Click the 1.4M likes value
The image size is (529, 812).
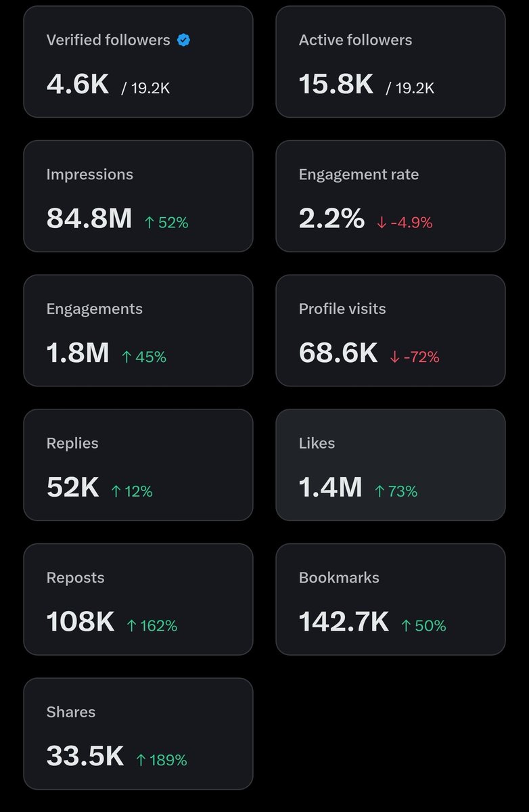coord(331,487)
